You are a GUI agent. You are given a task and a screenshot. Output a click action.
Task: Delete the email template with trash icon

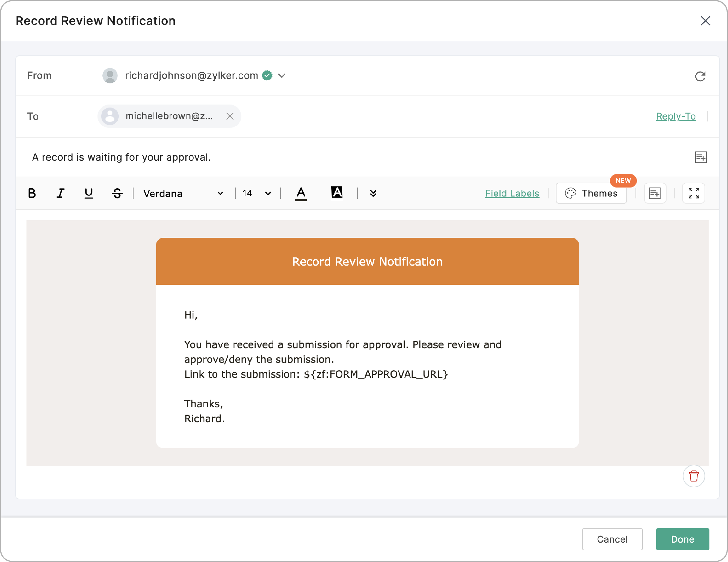click(x=694, y=476)
